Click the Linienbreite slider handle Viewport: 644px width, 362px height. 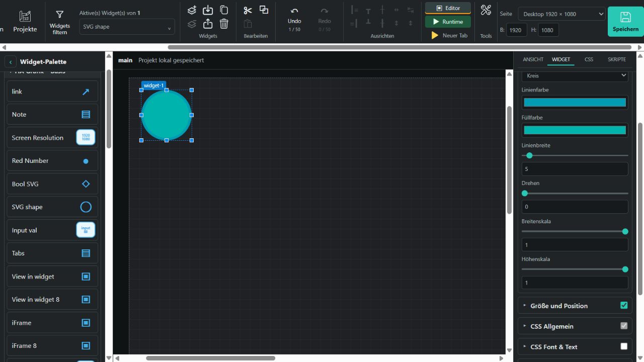[529, 155]
